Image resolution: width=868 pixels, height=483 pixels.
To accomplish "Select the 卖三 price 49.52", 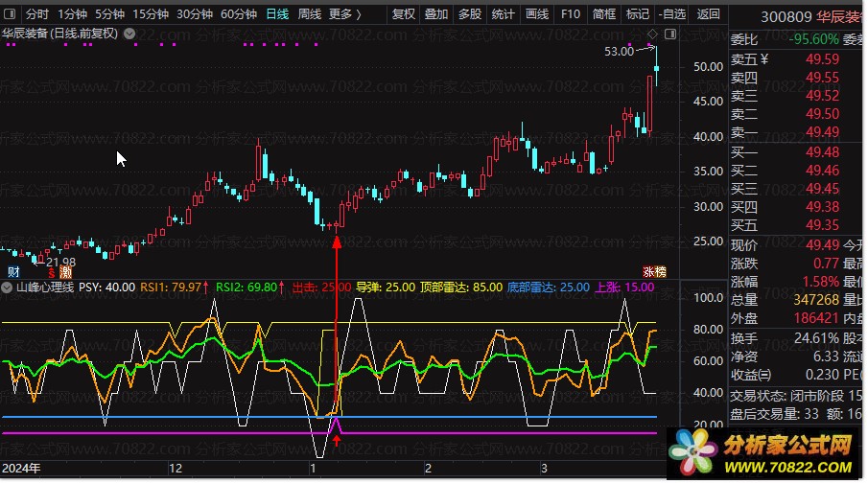I will pyautogui.click(x=822, y=96).
